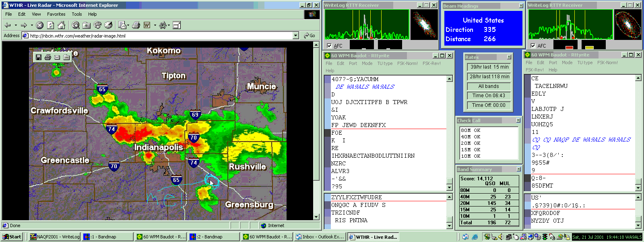This screenshot has height=242, width=644.
Task: Open the text Size dropdown arrow
Action: (169, 25)
